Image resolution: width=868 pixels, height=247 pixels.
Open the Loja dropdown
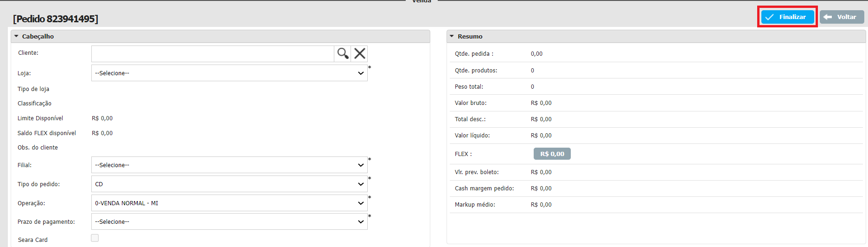(230, 73)
